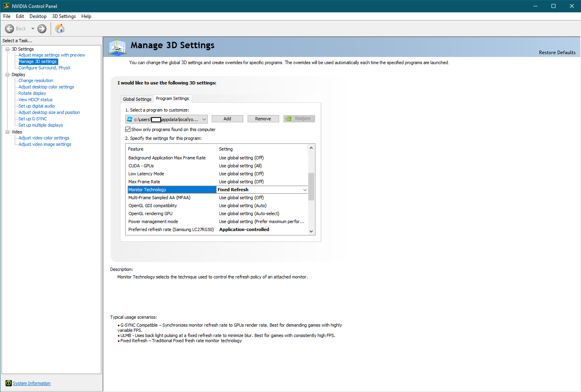Open the 3D Settings menu
This screenshot has width=581, height=392.
[64, 16]
